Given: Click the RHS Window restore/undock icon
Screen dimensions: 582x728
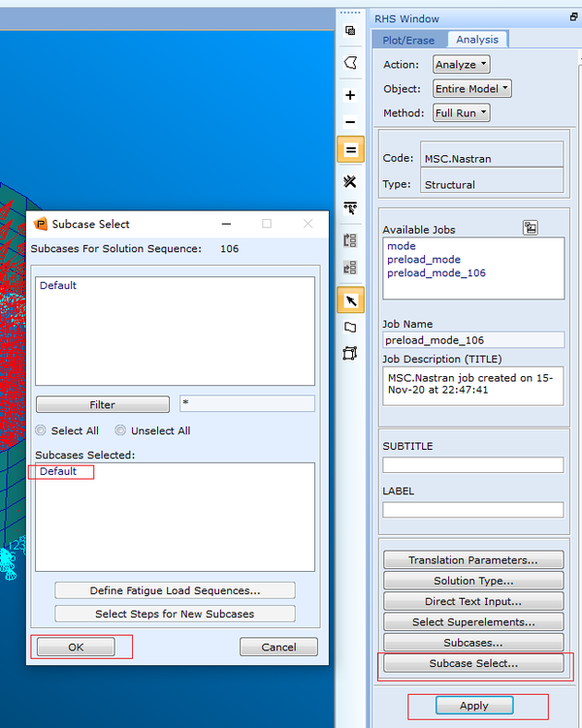Looking at the screenshot, I should pos(573,17).
